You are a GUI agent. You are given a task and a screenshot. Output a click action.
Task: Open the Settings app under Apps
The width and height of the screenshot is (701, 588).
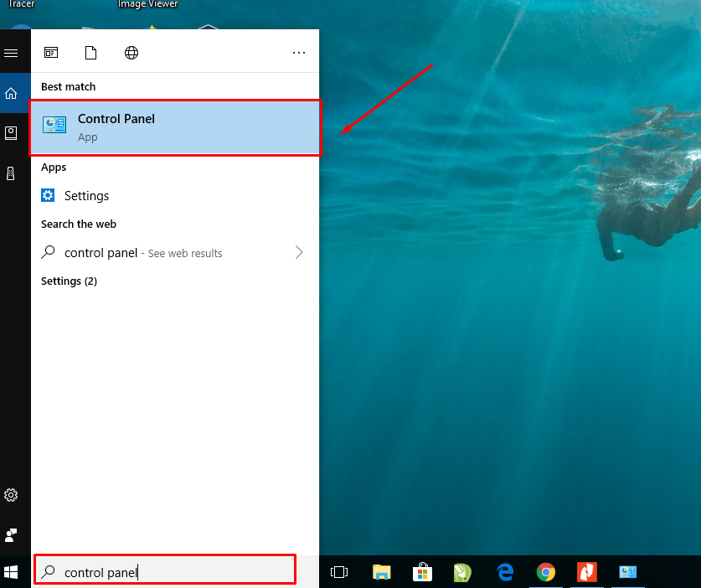coord(86,195)
